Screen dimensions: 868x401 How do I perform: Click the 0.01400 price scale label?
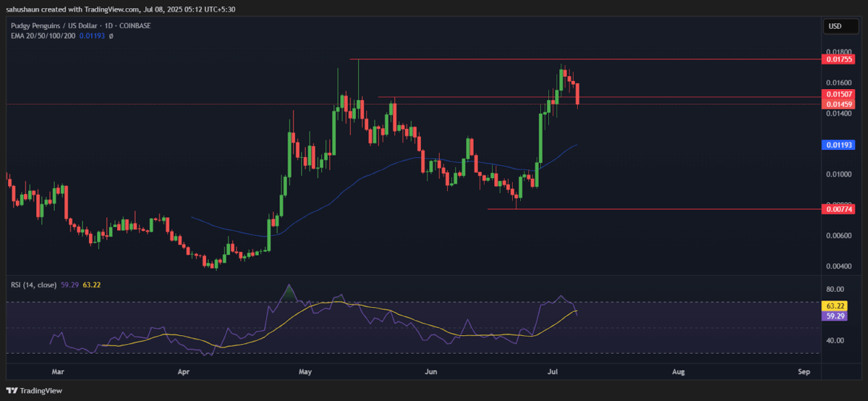[838, 114]
